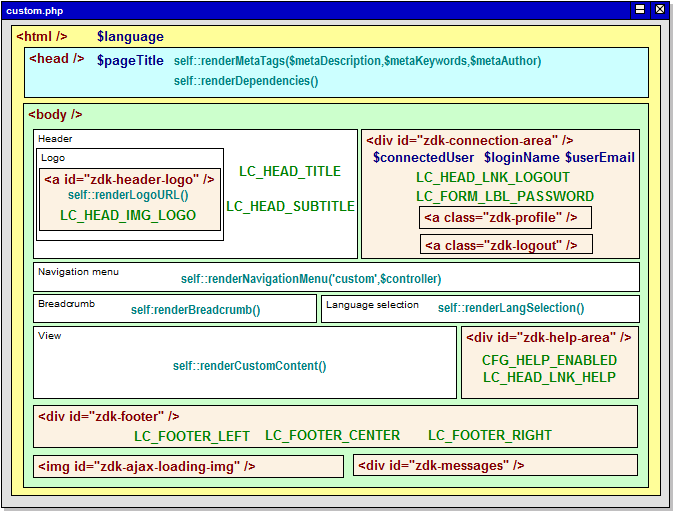This screenshot has width=673, height=511.
Task: Click the Logo box label
Action: [53, 158]
